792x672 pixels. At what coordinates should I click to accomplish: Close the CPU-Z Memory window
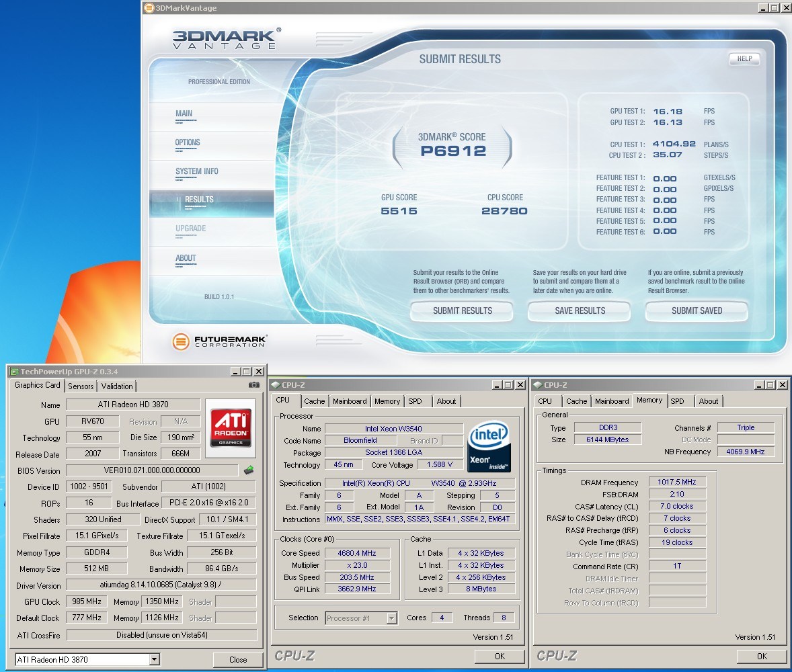click(x=783, y=385)
